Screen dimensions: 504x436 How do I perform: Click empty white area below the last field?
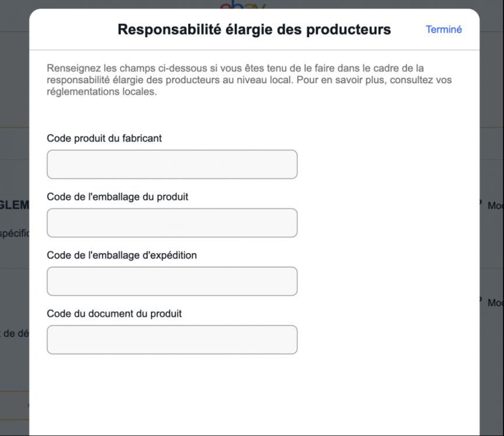(254, 396)
